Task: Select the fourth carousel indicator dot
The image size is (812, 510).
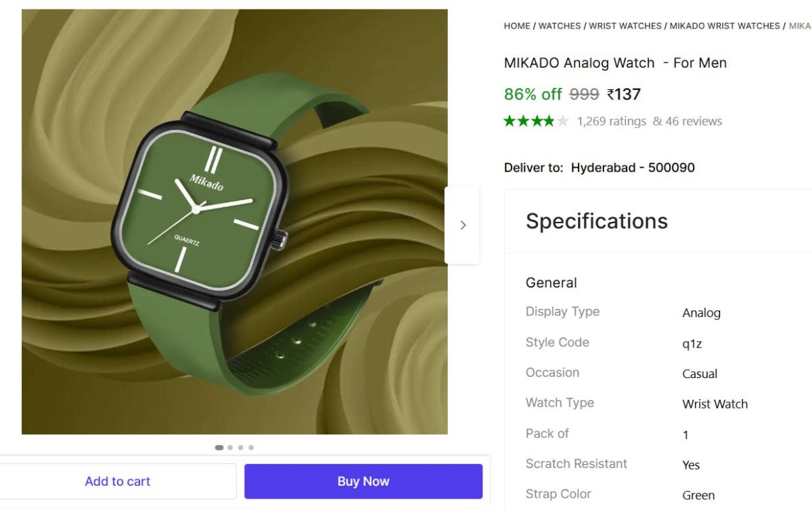Action: pos(251,448)
